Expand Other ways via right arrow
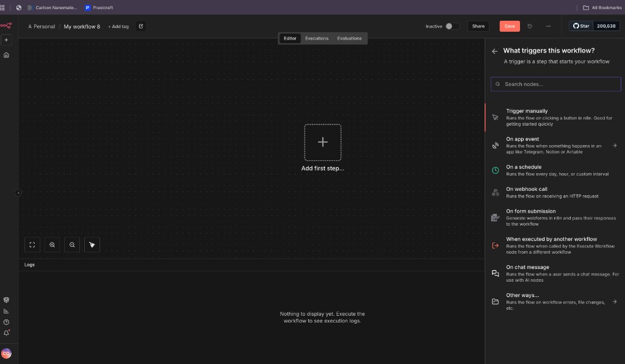Screen dimensions: 625x364 point(615,301)
